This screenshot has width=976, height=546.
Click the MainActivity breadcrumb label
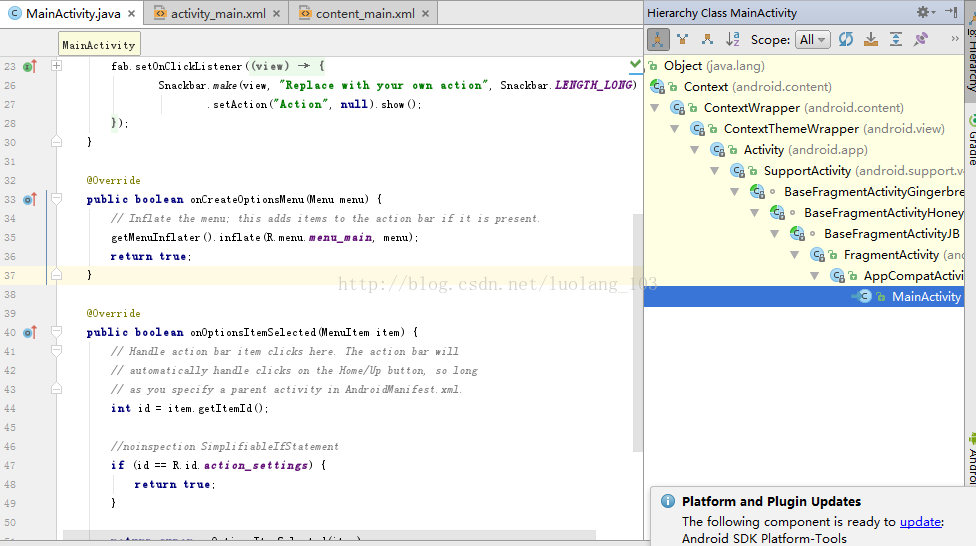coord(98,45)
